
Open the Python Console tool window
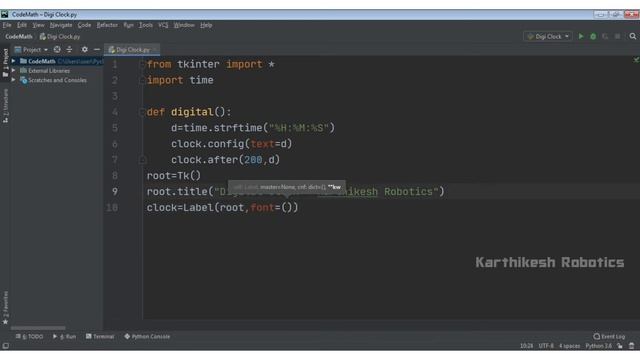click(x=147, y=336)
